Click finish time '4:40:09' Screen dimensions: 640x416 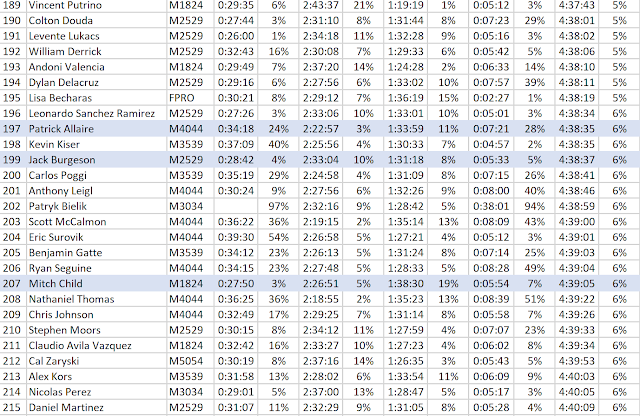point(576,408)
